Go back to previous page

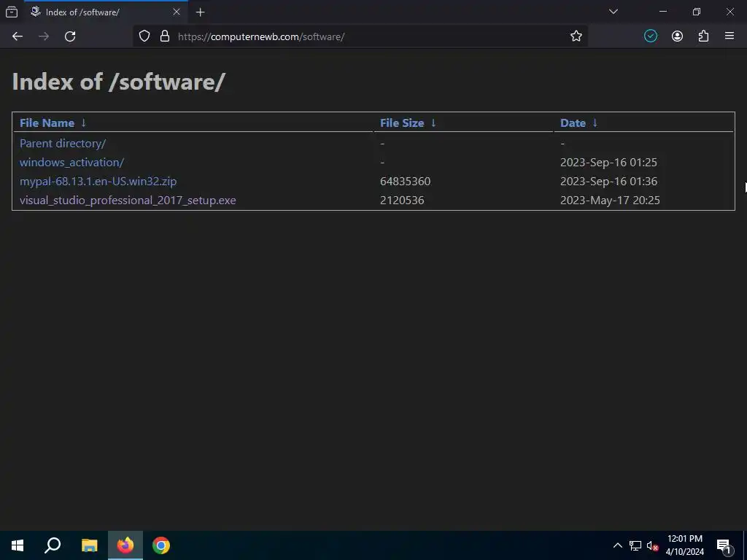[x=18, y=36]
